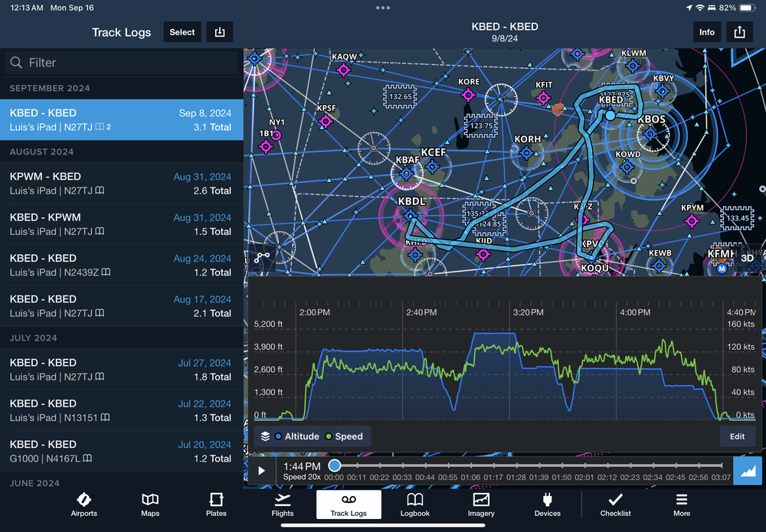Open the performance graph panel icon
766x532 pixels.
pyautogui.click(x=748, y=472)
